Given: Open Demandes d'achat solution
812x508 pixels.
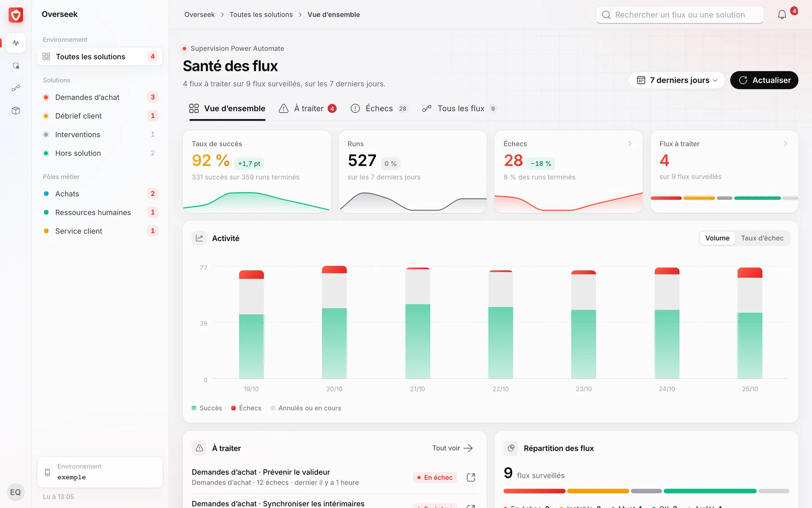Looking at the screenshot, I should [100, 97].
